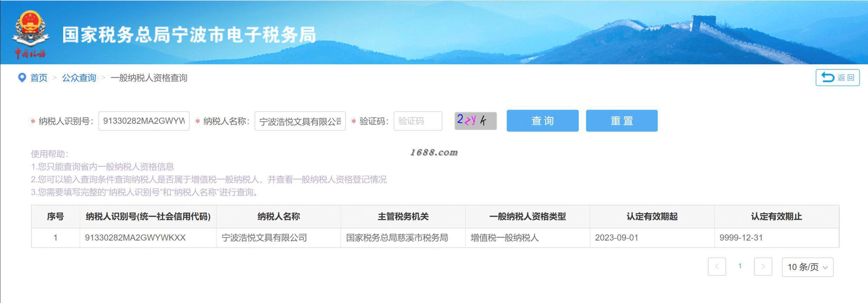Screen dimensions: 868x303
Task: Open the 公众查询 breadcrumb link
Action: (x=79, y=78)
